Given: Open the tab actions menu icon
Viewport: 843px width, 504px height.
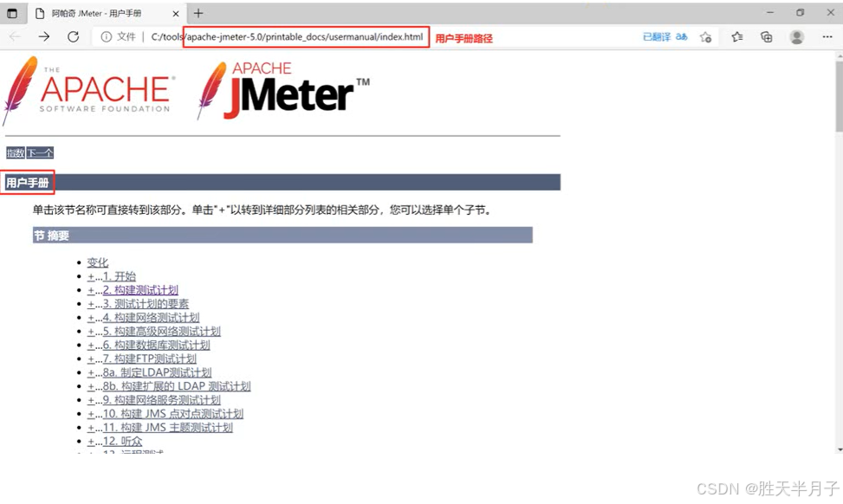Looking at the screenshot, I should [x=12, y=14].
